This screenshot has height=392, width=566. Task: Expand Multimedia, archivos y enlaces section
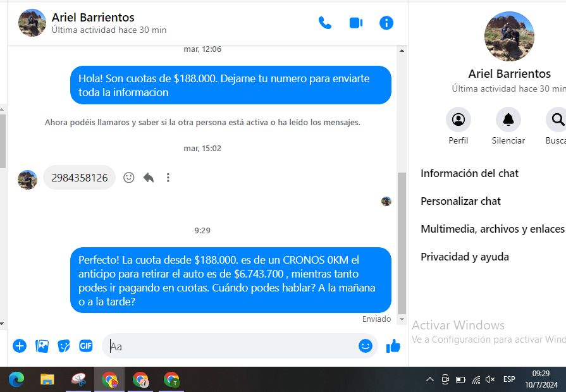pos(492,229)
